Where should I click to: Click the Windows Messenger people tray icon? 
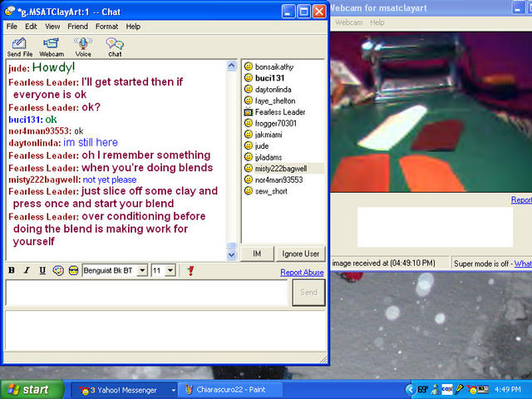coord(436,390)
